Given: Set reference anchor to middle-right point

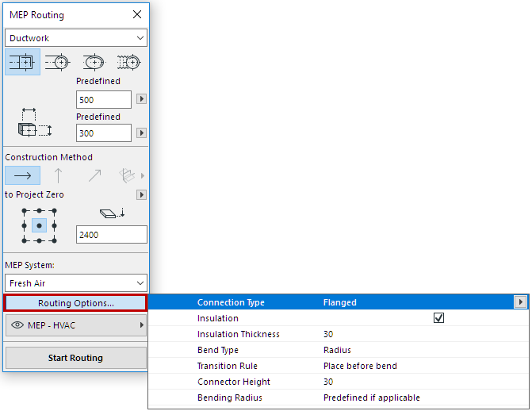Looking at the screenshot, I should point(54,225).
